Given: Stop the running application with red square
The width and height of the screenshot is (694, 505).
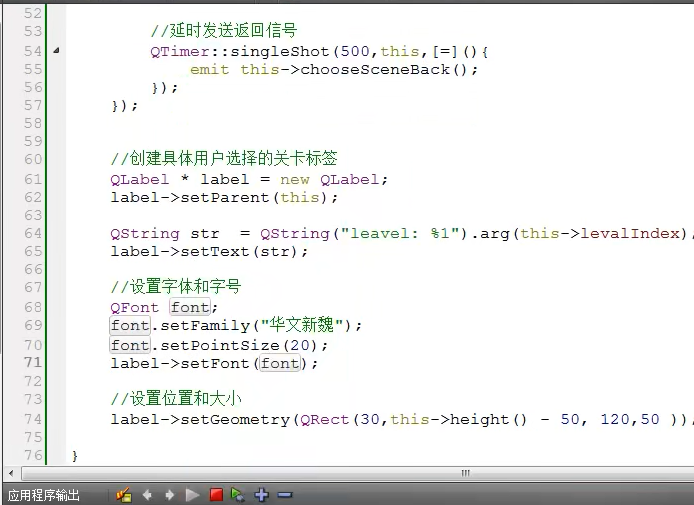Looking at the screenshot, I should click(x=216, y=494).
